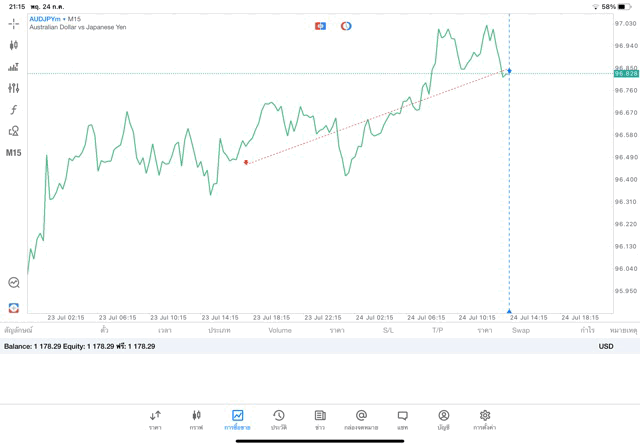
Task: Open the ประวัติ history tab
Action: 278,419
